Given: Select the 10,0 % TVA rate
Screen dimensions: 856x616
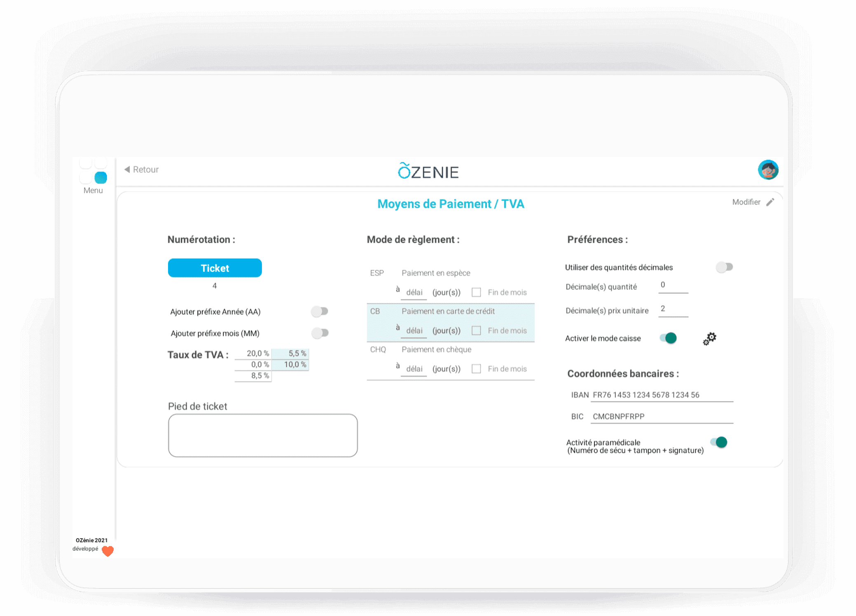Looking at the screenshot, I should [x=290, y=365].
